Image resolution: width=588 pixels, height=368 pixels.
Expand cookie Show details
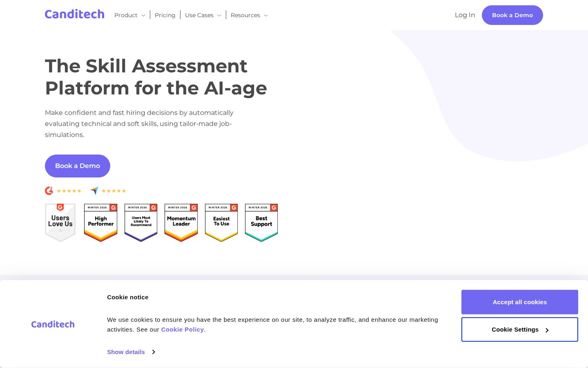coord(126,352)
